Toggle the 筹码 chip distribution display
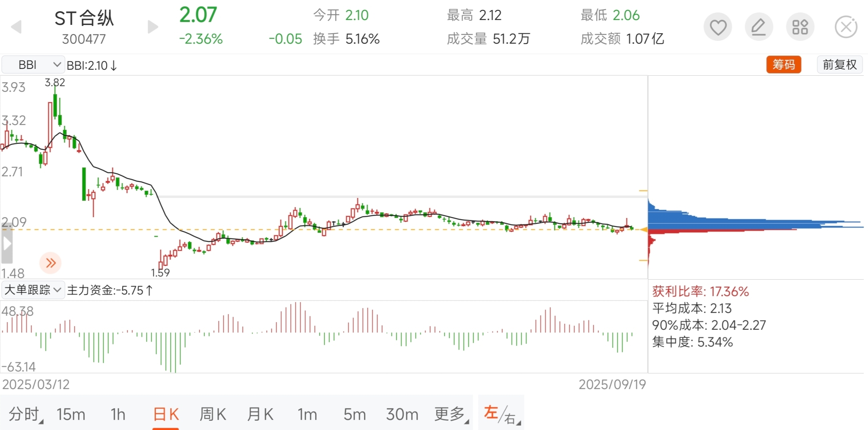 784,65
